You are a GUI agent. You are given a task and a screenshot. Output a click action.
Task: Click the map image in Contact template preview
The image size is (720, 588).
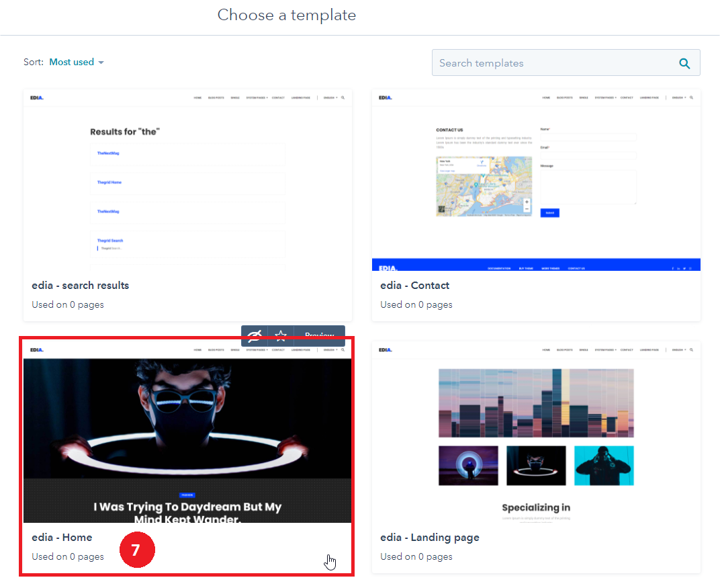tap(484, 186)
